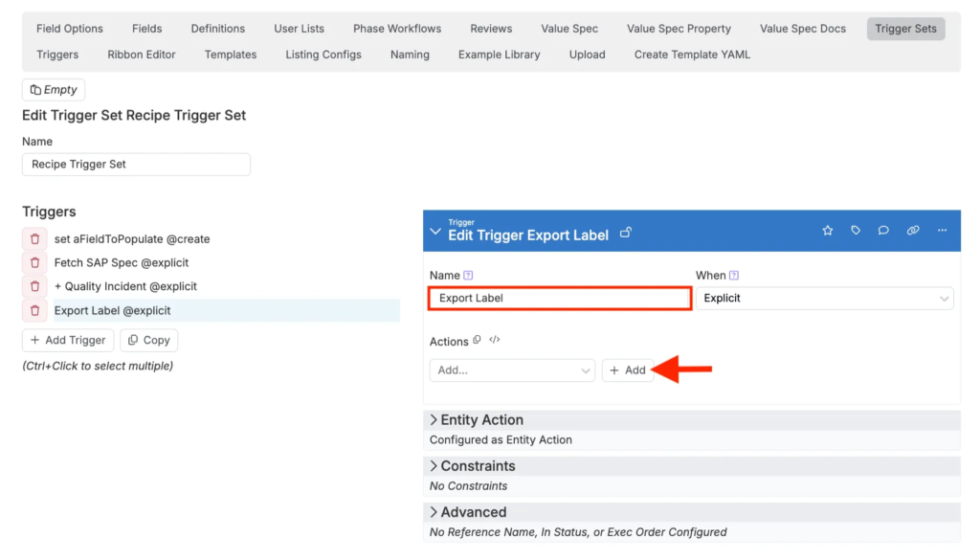Screen dimensions: 980x559
Task: Select Fetch SAP Spec @explicit trigger row
Action: pyautogui.click(x=226, y=262)
